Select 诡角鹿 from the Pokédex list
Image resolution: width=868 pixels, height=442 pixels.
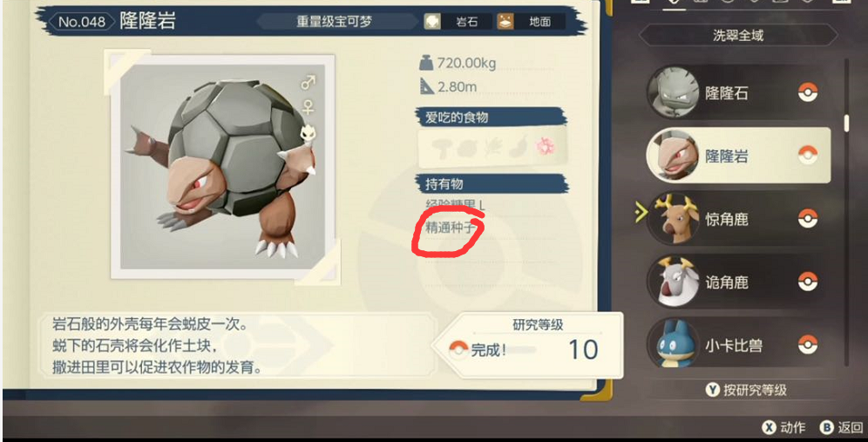tap(738, 282)
